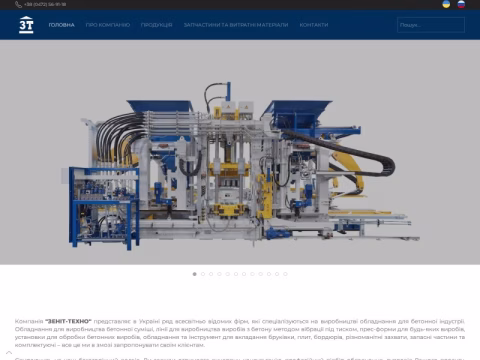Select the eighth slider dot
The height and width of the screenshot is (360, 480).
click(x=252, y=274)
